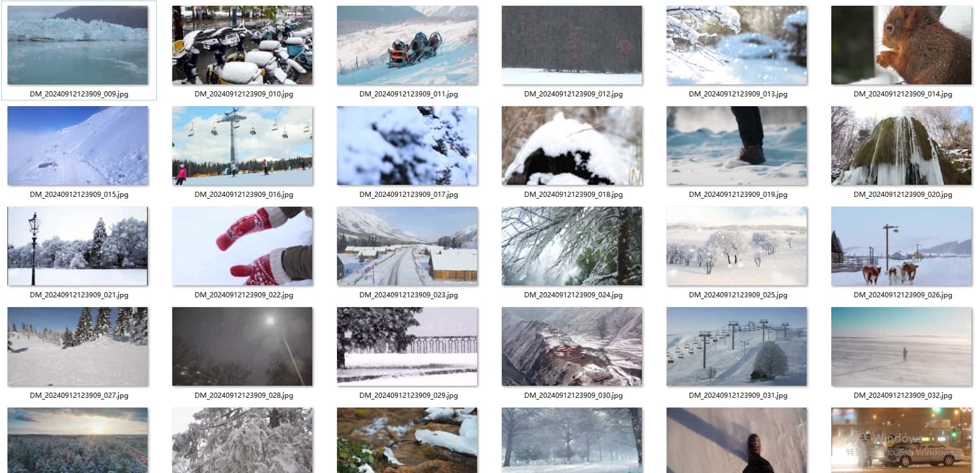
Task: Select the chairlift slope photo 031
Action: coord(737,347)
